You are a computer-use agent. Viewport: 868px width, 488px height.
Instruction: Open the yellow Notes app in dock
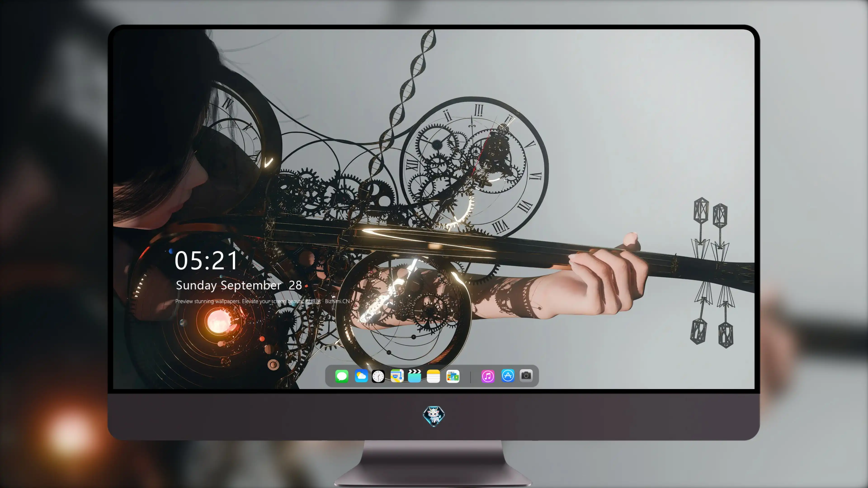click(433, 376)
